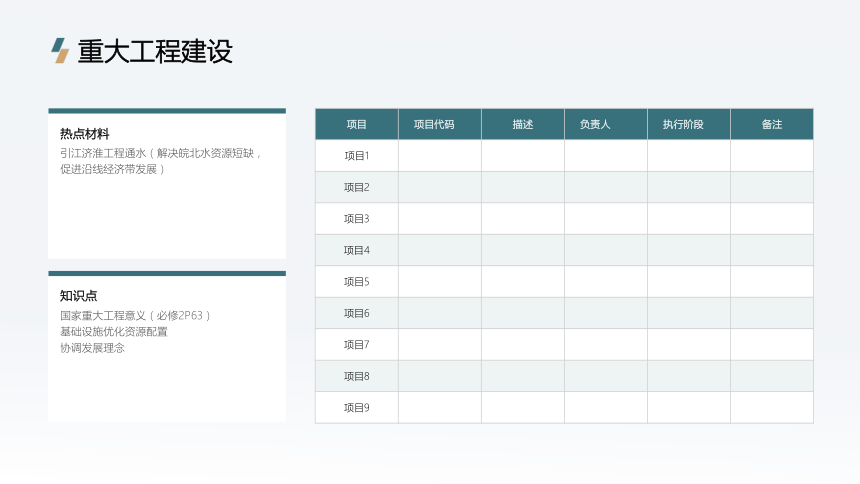Viewport: 860px width, 484px height.
Task: Click the 促进沿线经济带发展 text line
Action: [112, 169]
